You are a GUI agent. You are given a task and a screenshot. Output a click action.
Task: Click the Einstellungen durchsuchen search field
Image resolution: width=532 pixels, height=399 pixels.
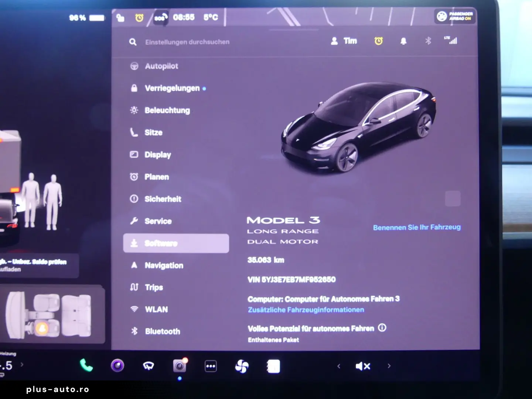187,42
